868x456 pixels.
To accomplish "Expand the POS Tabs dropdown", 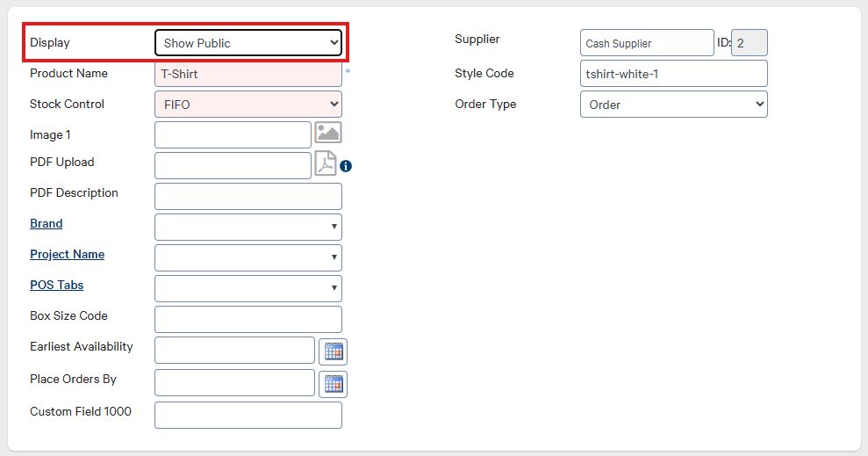I will pyautogui.click(x=248, y=288).
